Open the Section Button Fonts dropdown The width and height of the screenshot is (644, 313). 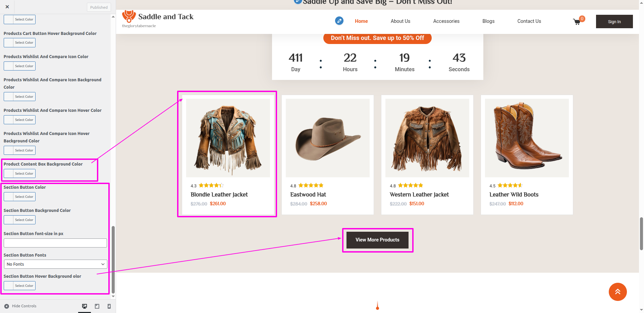(x=55, y=264)
